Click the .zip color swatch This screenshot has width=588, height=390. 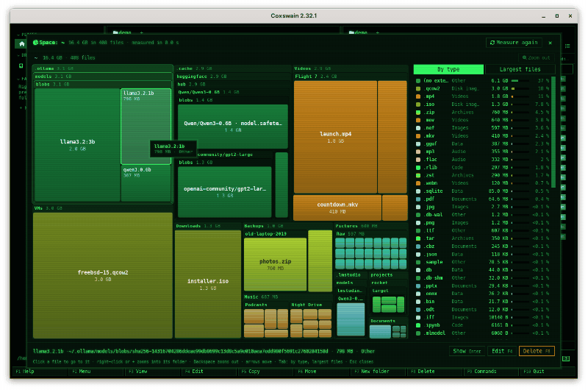tap(418, 113)
